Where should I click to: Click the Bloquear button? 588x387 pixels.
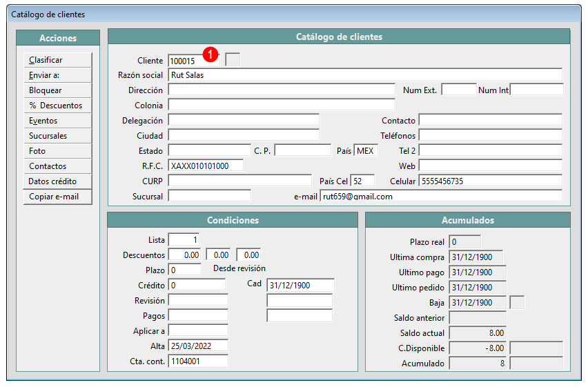(x=58, y=90)
